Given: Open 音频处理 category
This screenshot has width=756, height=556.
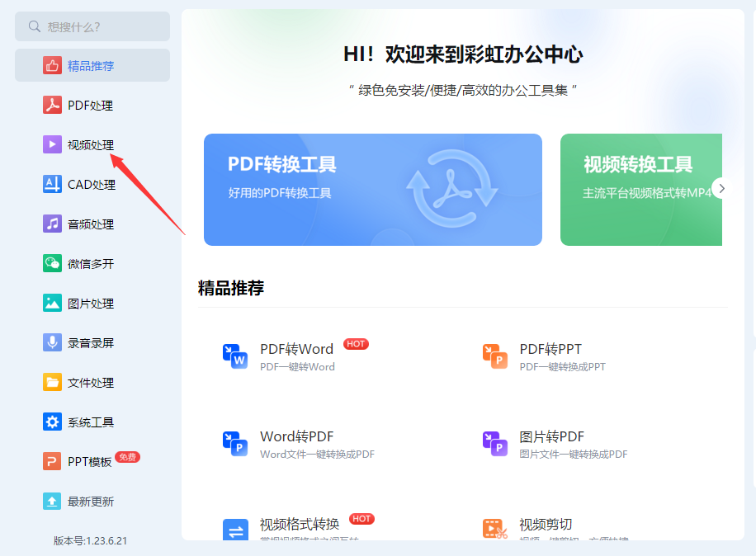Looking at the screenshot, I should click(x=91, y=224).
